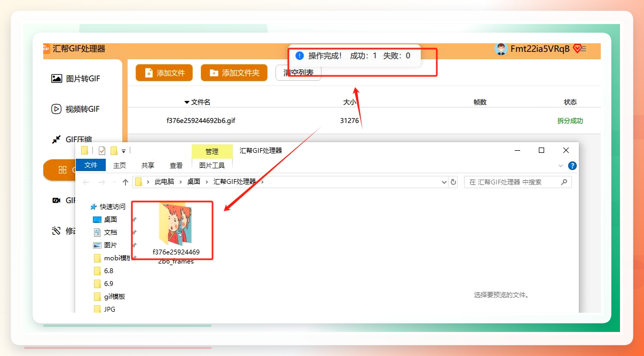
Task: Click the 31276 size value
Action: [x=349, y=121]
